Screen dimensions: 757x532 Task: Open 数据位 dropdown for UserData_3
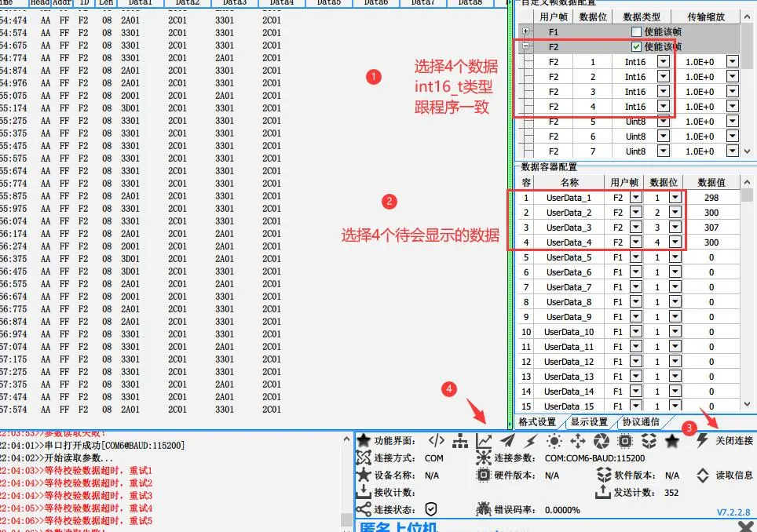click(675, 228)
